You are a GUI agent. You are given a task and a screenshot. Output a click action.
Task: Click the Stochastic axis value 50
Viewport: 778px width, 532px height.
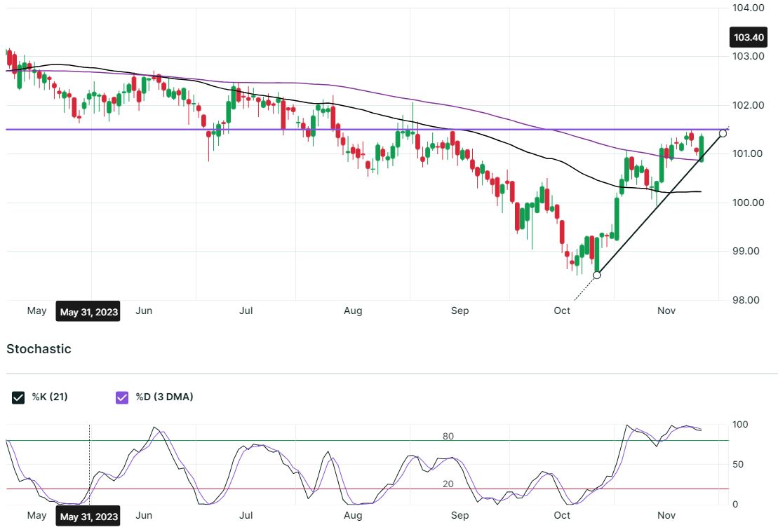click(x=738, y=465)
